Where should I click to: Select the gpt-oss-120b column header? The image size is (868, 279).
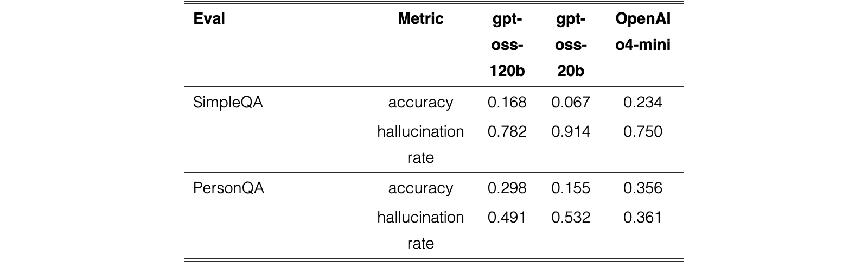click(x=507, y=45)
